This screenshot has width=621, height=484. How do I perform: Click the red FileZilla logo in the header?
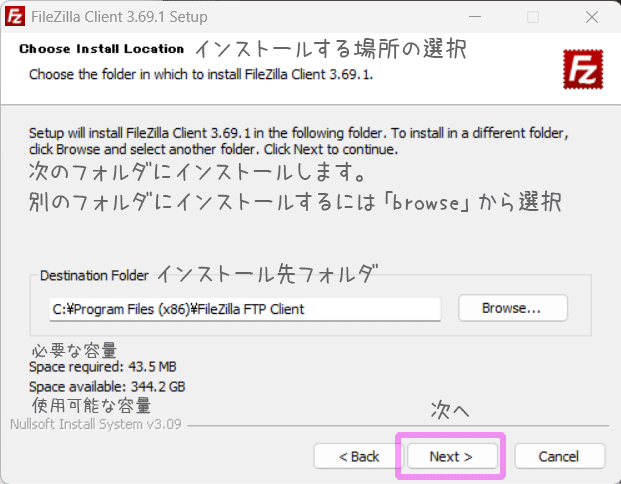pos(583,69)
